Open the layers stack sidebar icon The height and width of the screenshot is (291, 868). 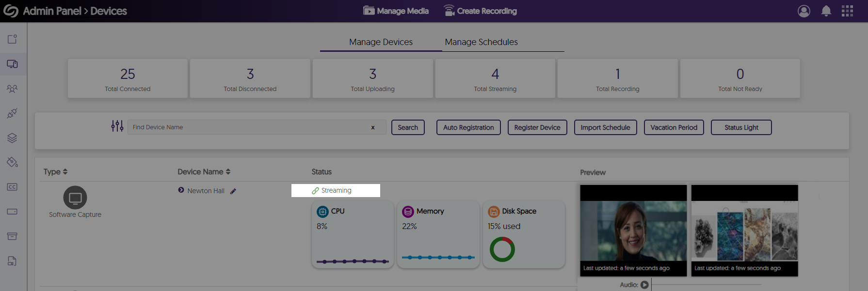click(12, 138)
